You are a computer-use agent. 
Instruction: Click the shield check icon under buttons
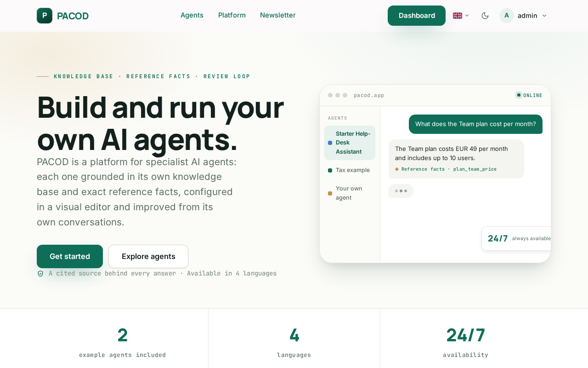click(40, 274)
